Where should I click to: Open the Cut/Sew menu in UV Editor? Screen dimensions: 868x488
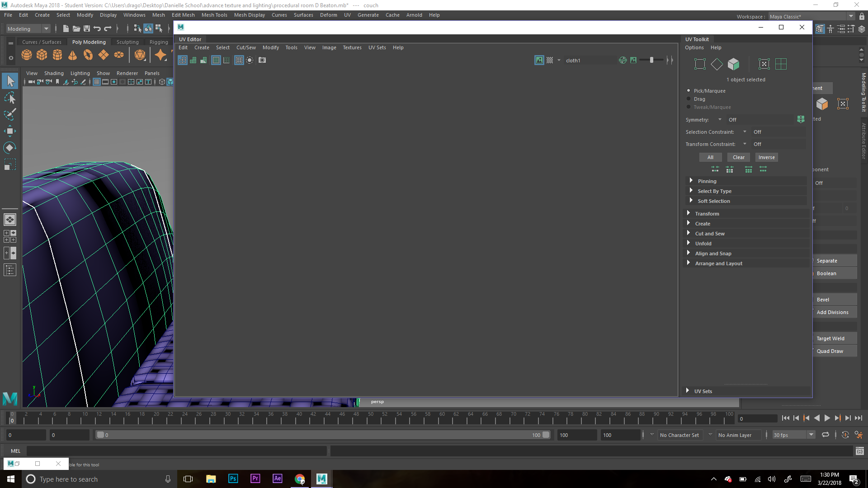[246, 47]
